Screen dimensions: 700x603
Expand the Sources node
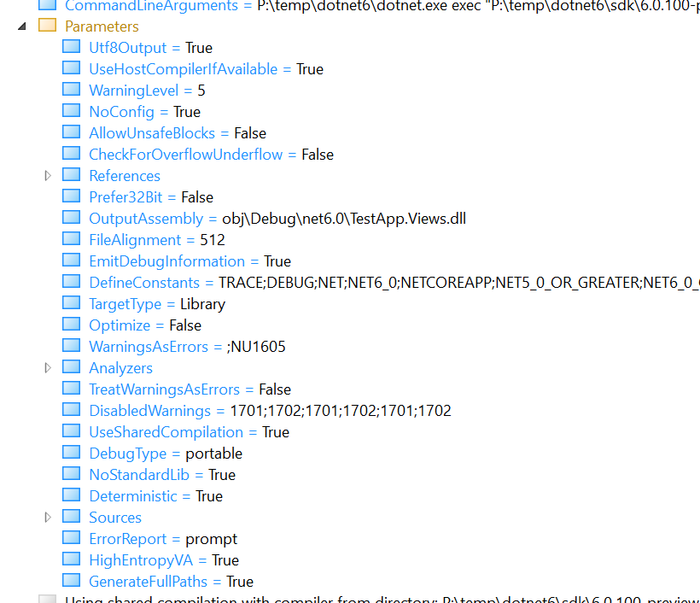point(49,517)
